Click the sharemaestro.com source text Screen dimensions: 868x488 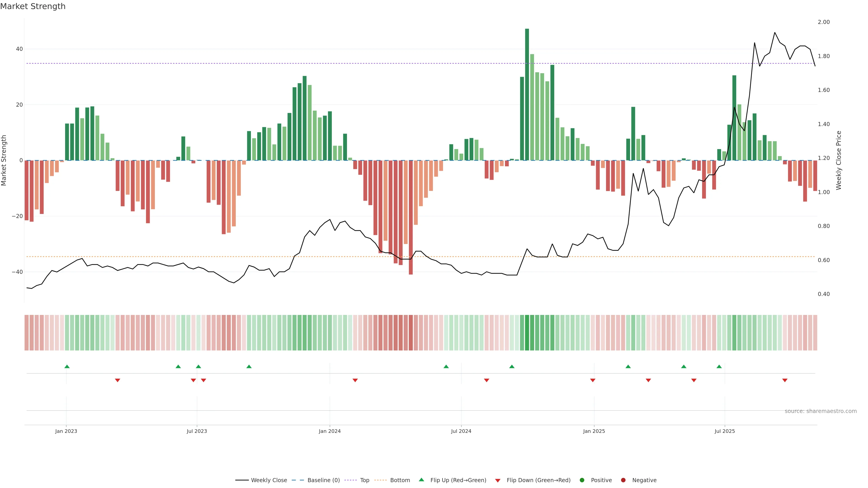pyautogui.click(x=821, y=411)
